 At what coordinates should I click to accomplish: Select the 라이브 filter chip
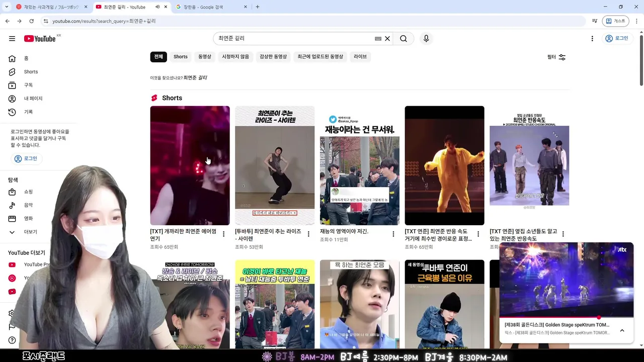coord(360,57)
